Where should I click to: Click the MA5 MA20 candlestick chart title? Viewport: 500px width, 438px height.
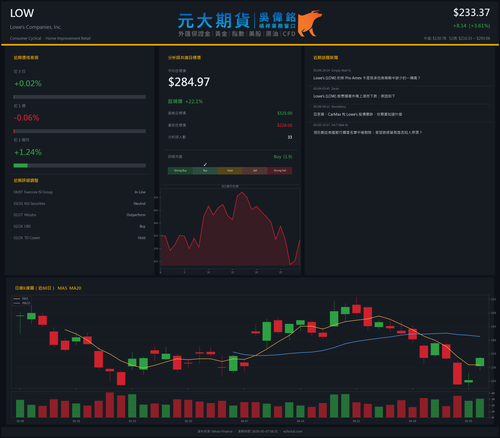[x=48, y=288]
